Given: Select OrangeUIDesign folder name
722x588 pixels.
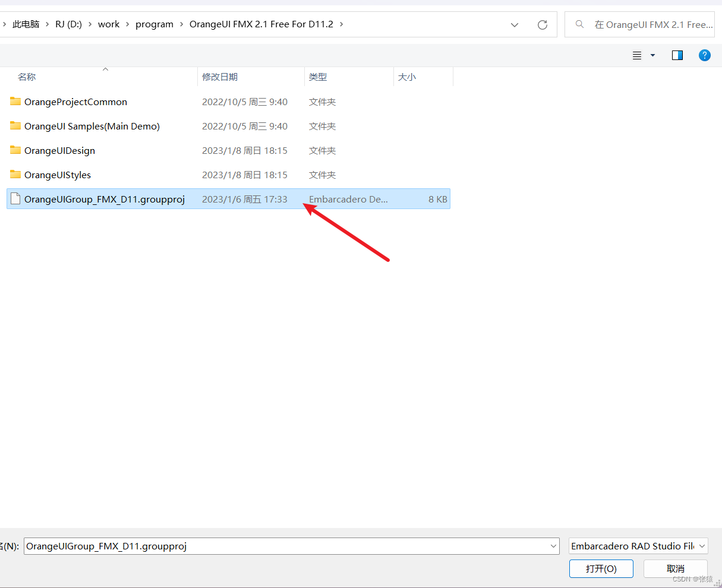Looking at the screenshot, I should coord(59,150).
